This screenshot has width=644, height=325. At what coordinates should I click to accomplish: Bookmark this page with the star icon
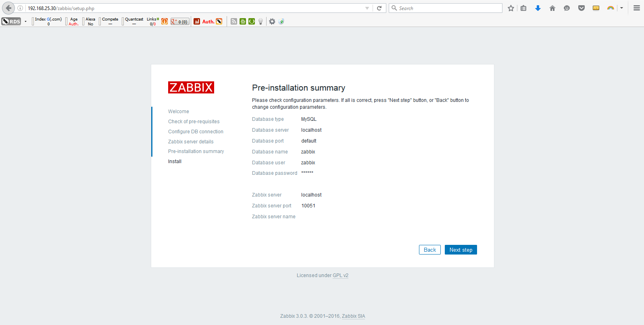[x=511, y=8]
